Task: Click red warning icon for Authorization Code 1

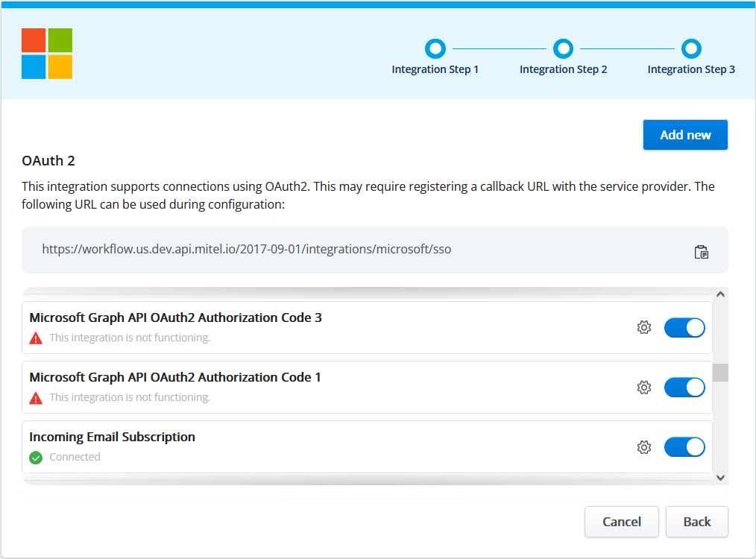Action: [x=36, y=398]
